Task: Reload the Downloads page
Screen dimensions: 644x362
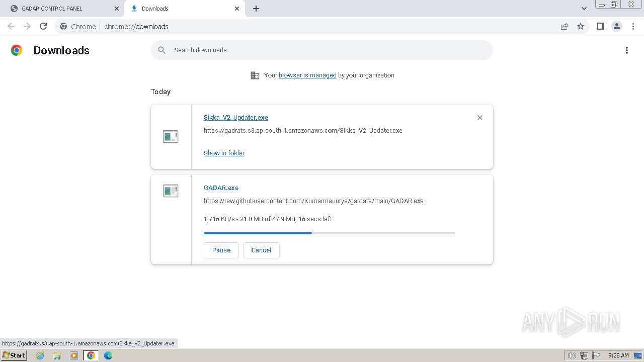Action: click(43, 26)
